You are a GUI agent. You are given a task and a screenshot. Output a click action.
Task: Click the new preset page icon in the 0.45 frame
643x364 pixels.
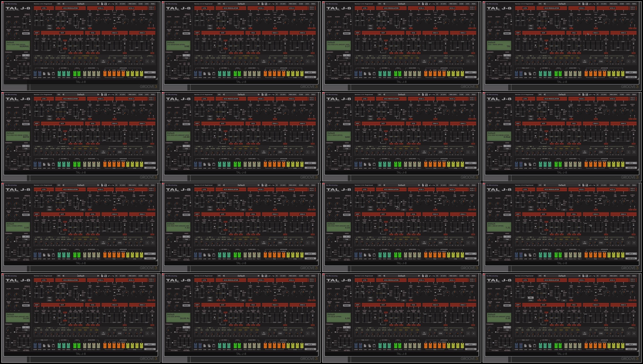click(x=423, y=185)
